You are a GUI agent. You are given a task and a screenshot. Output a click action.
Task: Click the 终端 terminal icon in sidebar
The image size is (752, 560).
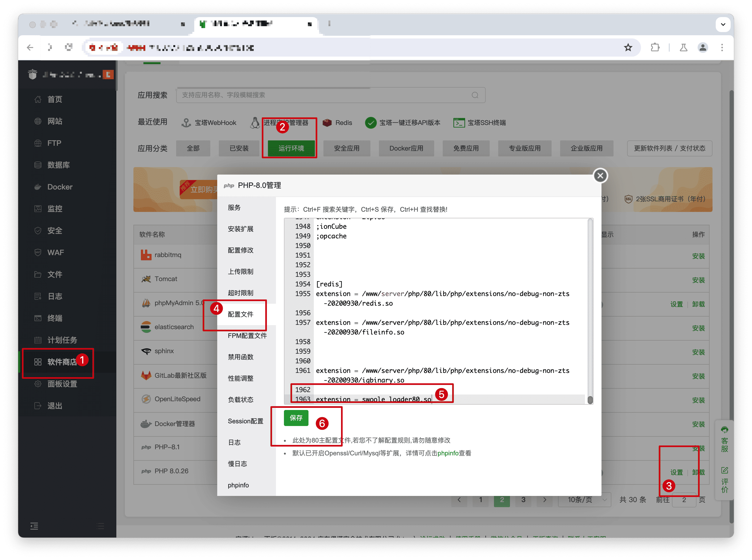pos(38,318)
